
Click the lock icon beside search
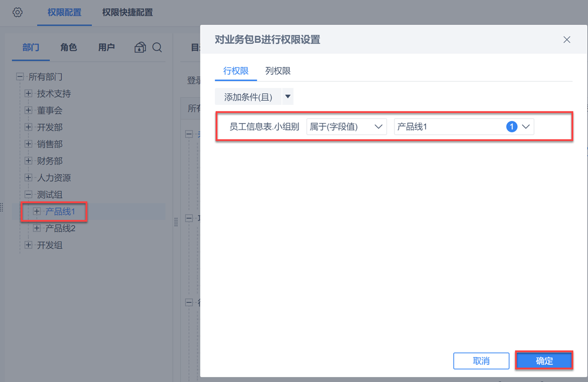140,48
